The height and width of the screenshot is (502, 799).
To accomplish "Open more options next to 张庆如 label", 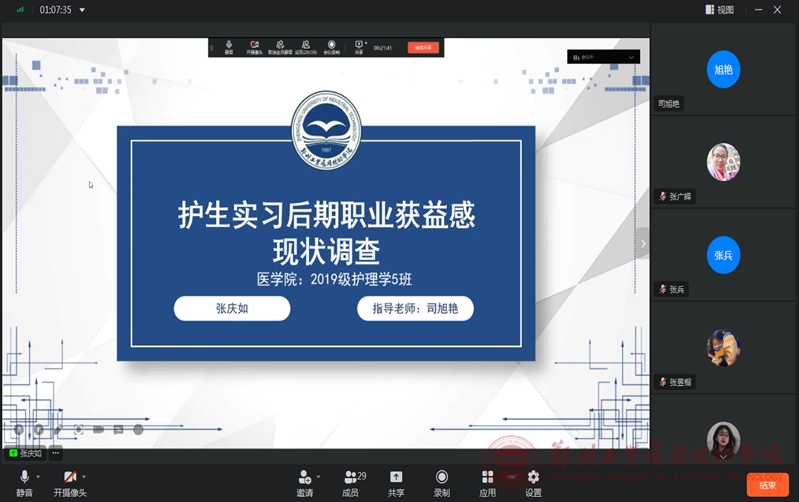I will (x=56, y=453).
